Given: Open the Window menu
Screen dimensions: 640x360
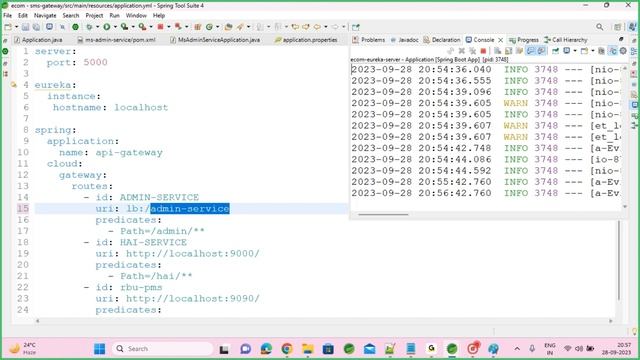Looking at the screenshot, I should click(x=136, y=16).
